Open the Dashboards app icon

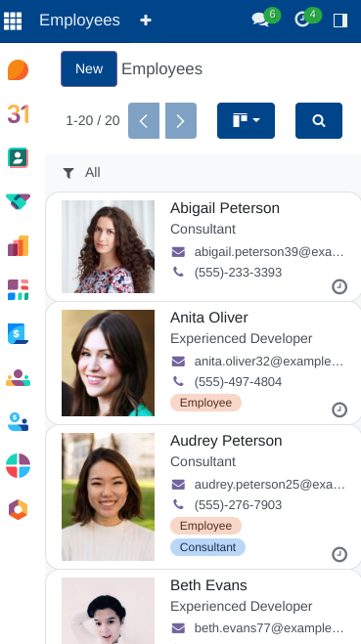(18, 289)
